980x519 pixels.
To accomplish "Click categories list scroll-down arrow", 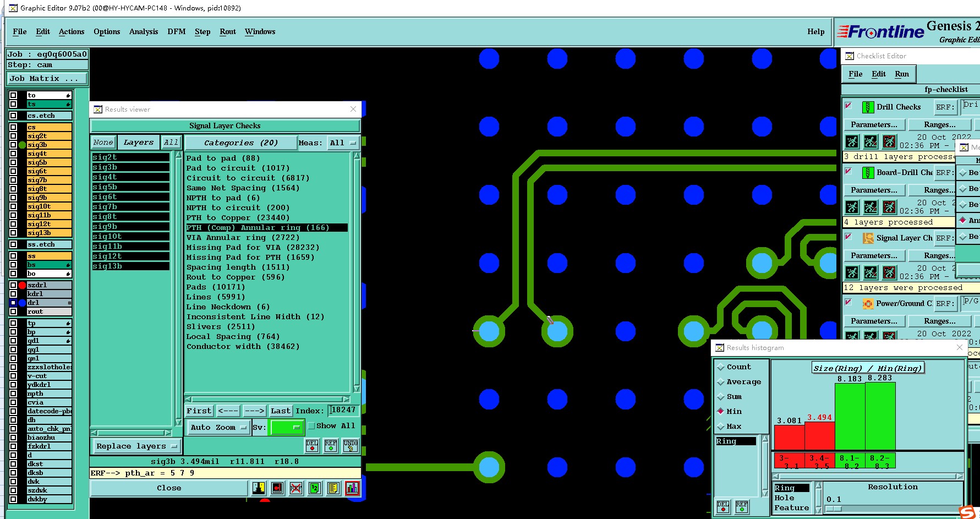I will pos(356,389).
